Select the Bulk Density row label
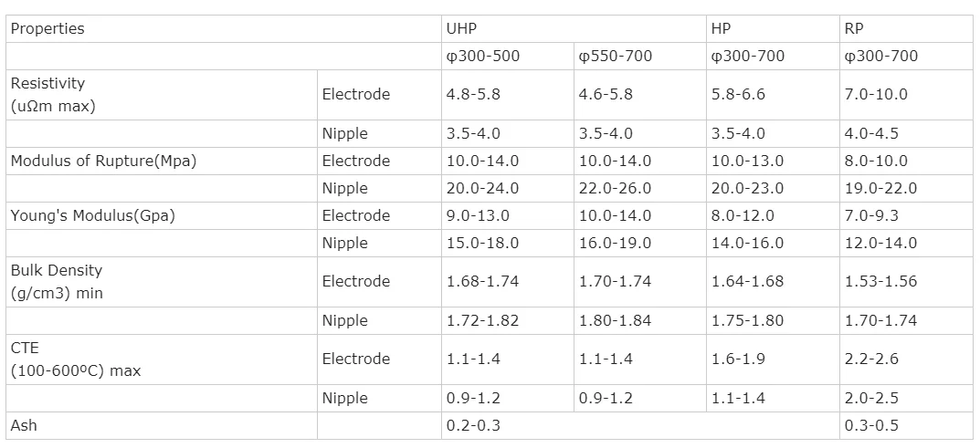Screen dimensions: 980x448 point(57,281)
